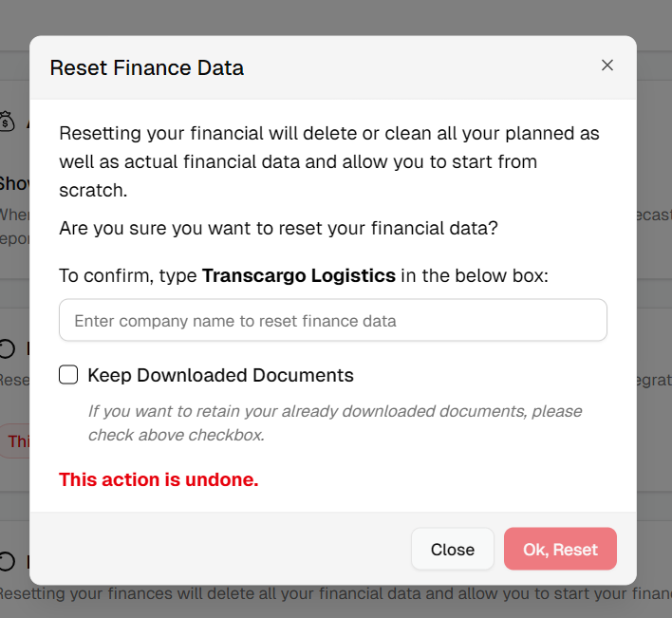The height and width of the screenshot is (618, 672).
Task: Click 'Are you sure you want to reset' text
Action: pos(278,229)
